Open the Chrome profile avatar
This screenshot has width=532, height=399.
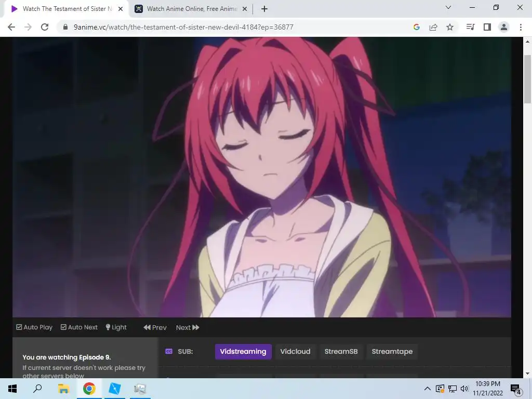(504, 27)
